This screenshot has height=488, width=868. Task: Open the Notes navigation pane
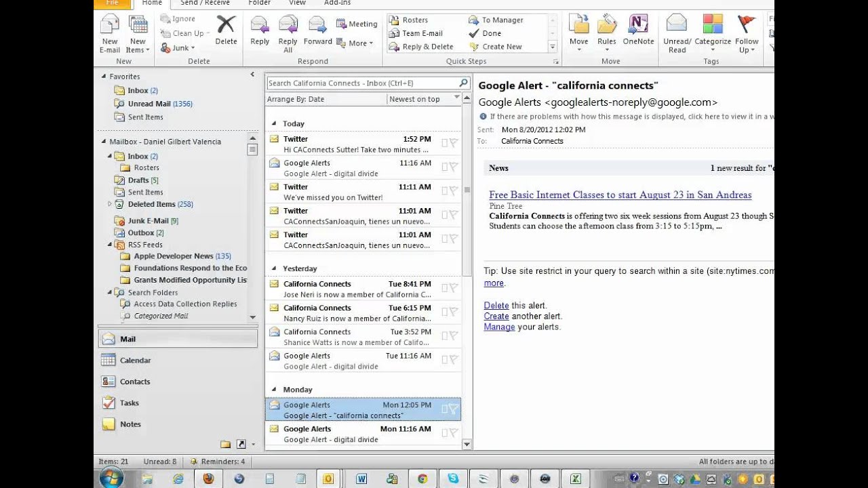[178, 424]
